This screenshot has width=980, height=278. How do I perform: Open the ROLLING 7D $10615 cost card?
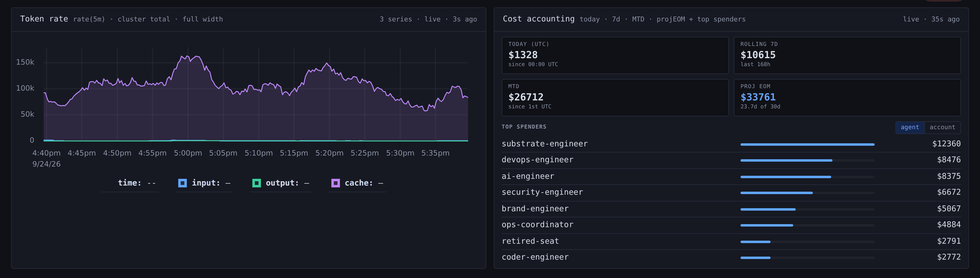coord(847,55)
